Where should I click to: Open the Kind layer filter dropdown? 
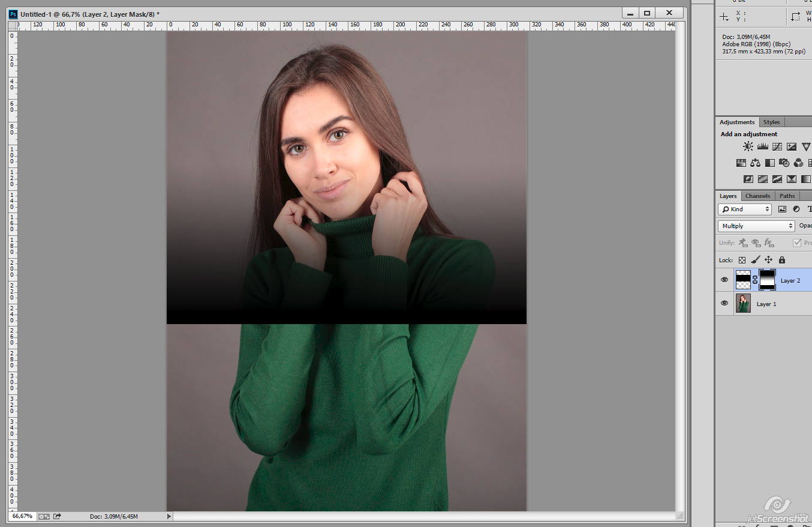(x=745, y=209)
